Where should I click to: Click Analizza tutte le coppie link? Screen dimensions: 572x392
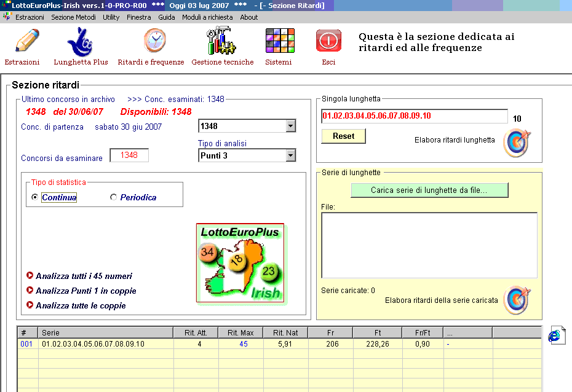pyautogui.click(x=81, y=305)
